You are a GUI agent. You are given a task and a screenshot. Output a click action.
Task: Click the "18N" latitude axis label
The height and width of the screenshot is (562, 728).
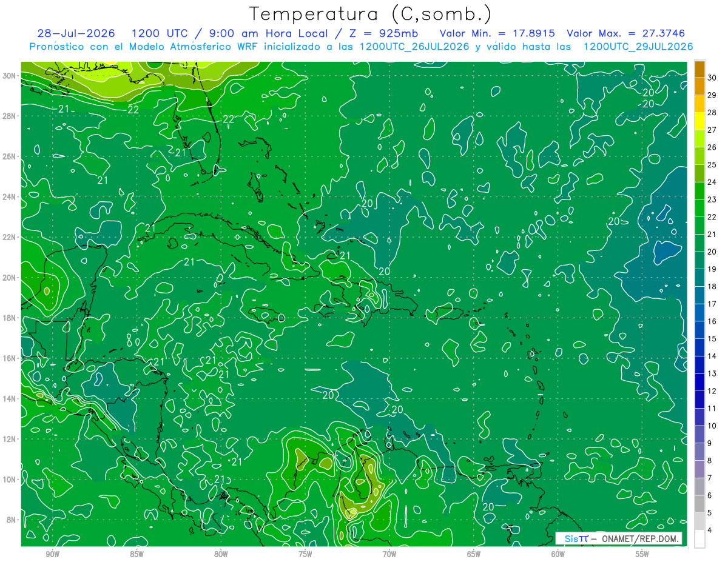(x=10, y=318)
